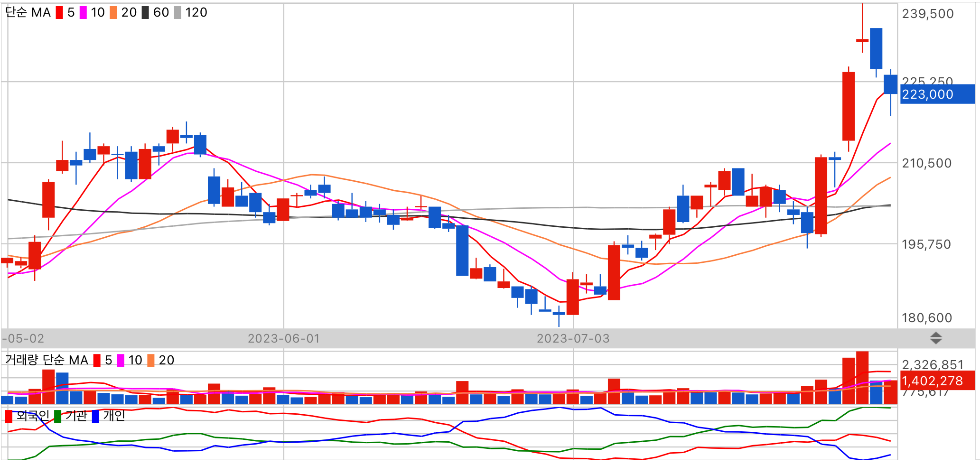This screenshot has height=465, width=980.
Task: Click the red volume MA 5 swatch
Action: [x=97, y=361]
